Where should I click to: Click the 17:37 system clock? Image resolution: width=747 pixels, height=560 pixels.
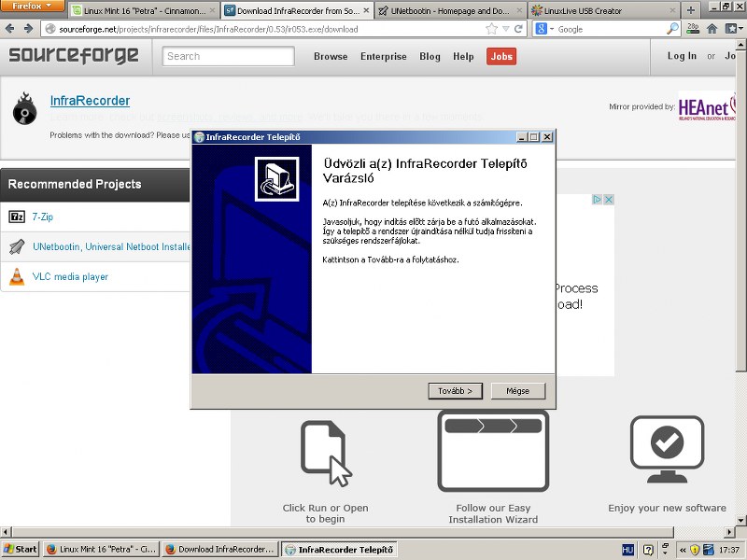(729, 550)
